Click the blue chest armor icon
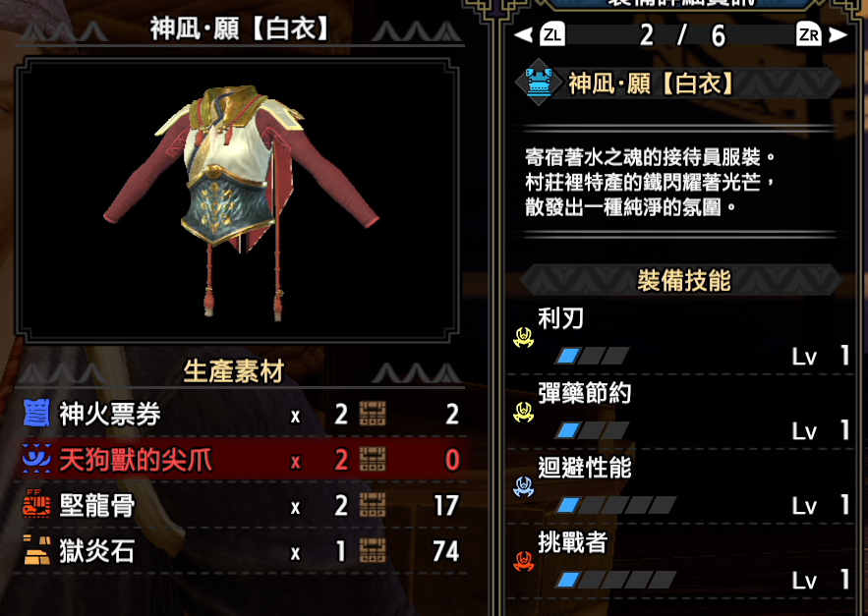868x616 pixels. 539,84
